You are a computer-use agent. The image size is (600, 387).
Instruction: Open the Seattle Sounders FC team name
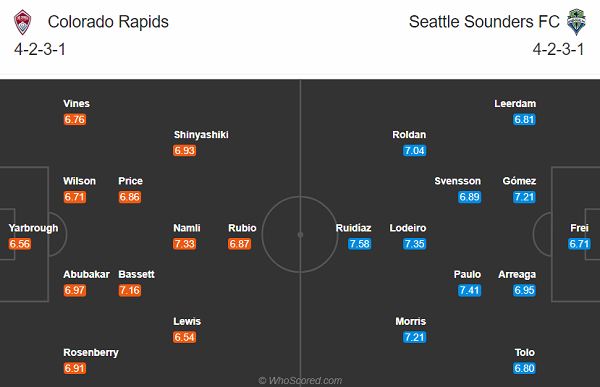[484, 22]
